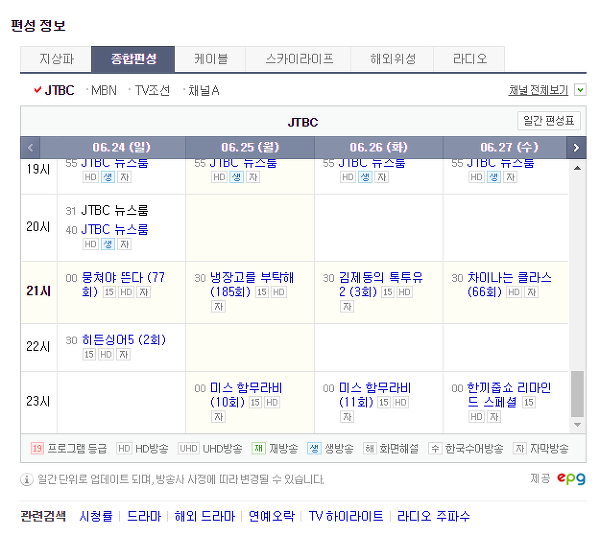Viewport: 600px width, 535px height.
Task: Click the 21시 time row label
Action: pos(38,291)
